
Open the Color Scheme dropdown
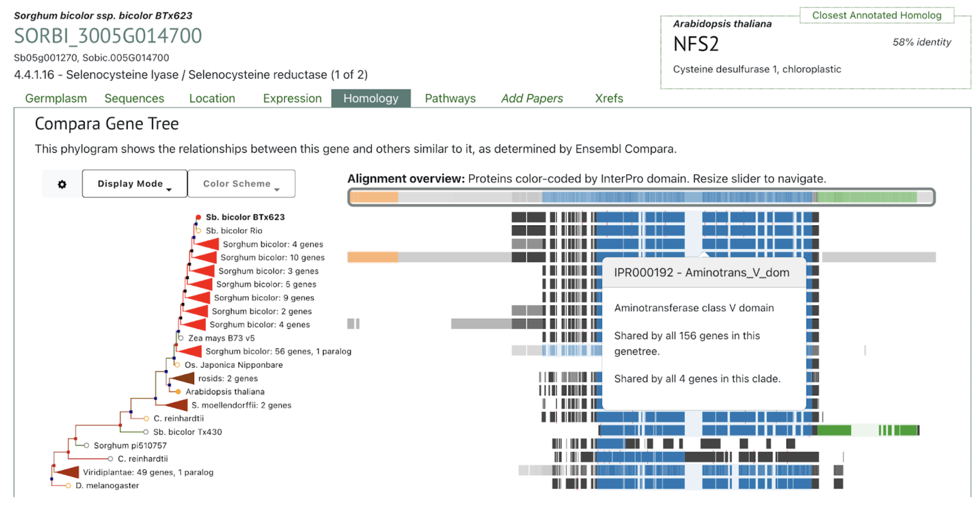click(x=241, y=184)
